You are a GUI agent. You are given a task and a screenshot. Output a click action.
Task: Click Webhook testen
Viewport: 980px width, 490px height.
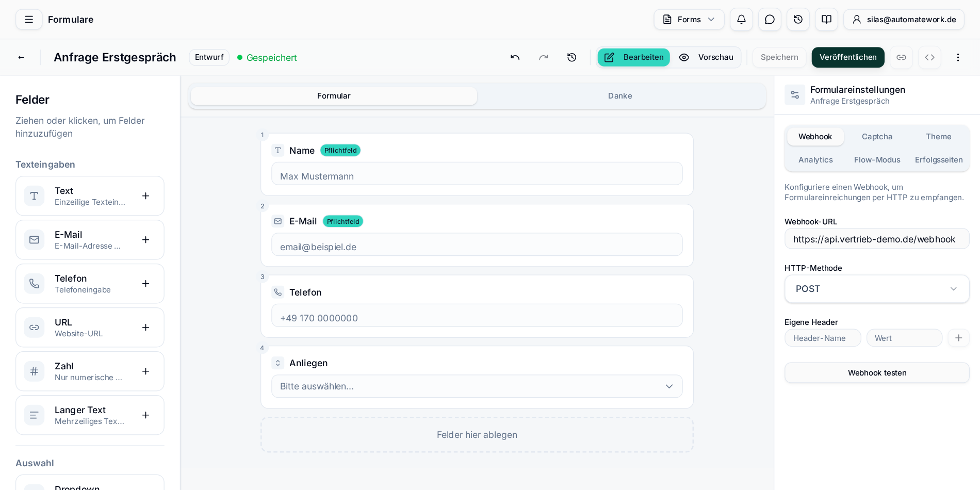[x=877, y=373]
